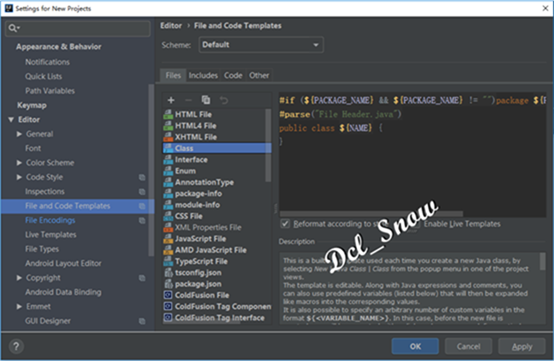This screenshot has height=361, width=554.
Task: Open File Encodings settings
Action: point(50,220)
